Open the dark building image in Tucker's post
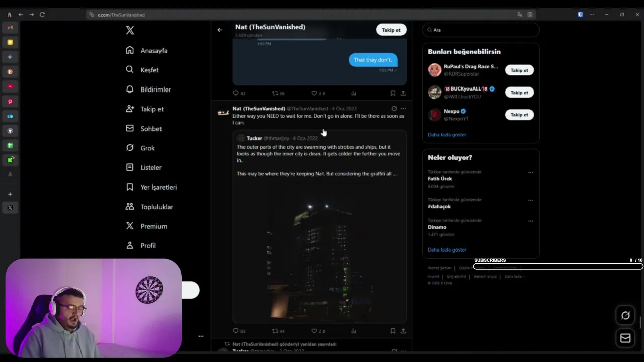The image size is (644, 362). [x=319, y=251]
